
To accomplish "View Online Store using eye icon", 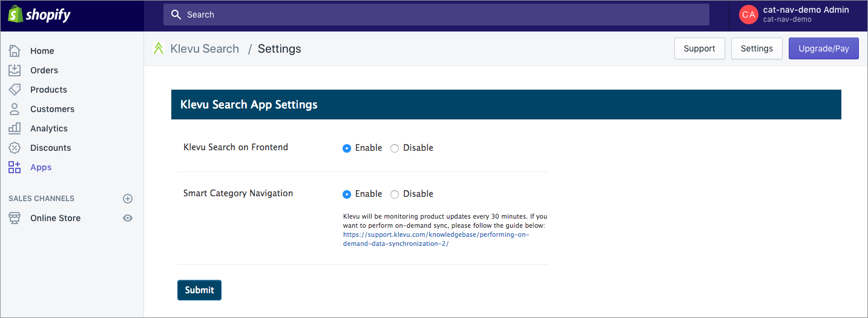I will [x=128, y=218].
